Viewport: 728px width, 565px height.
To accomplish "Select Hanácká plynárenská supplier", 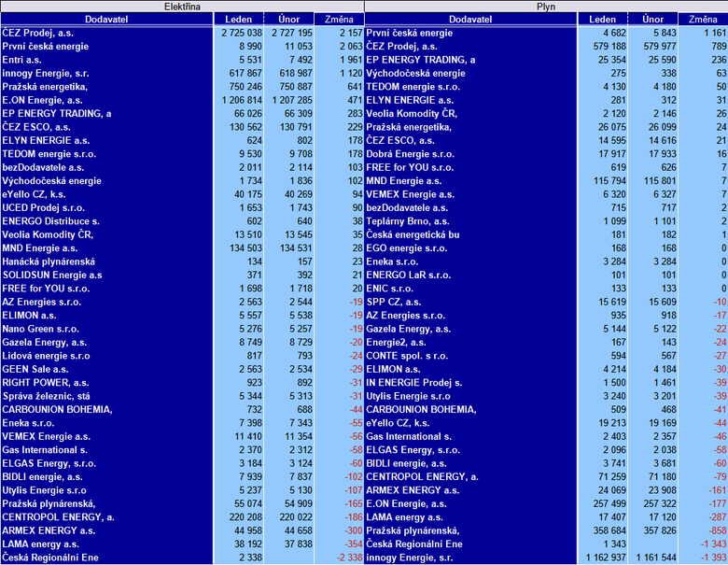I will point(49,262).
